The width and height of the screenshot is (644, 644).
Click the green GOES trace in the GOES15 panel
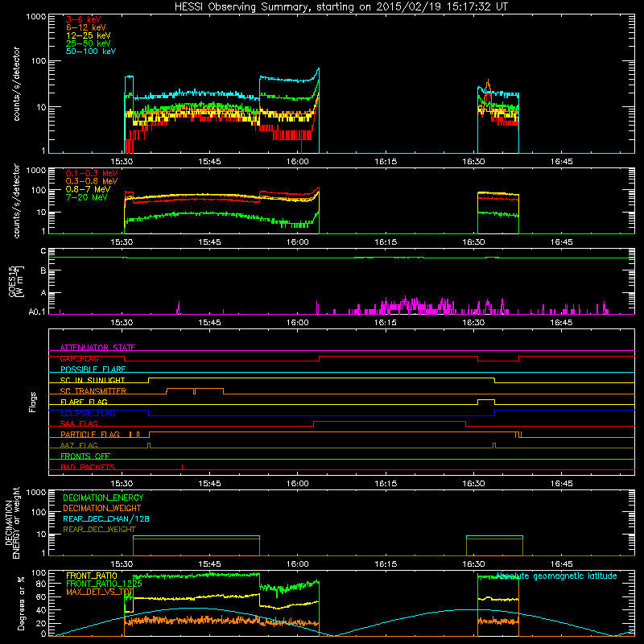click(x=341, y=258)
